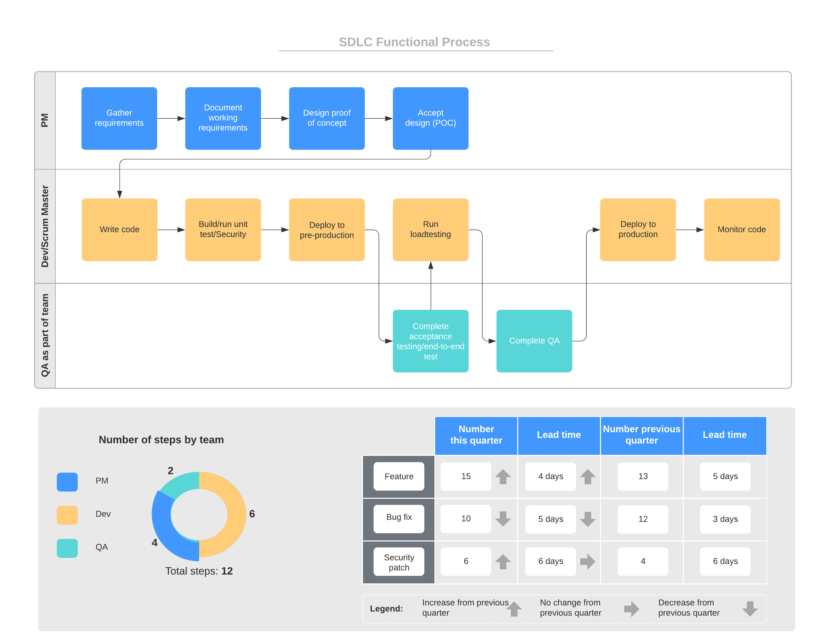Select the blue PM legend swatch

coord(67,481)
